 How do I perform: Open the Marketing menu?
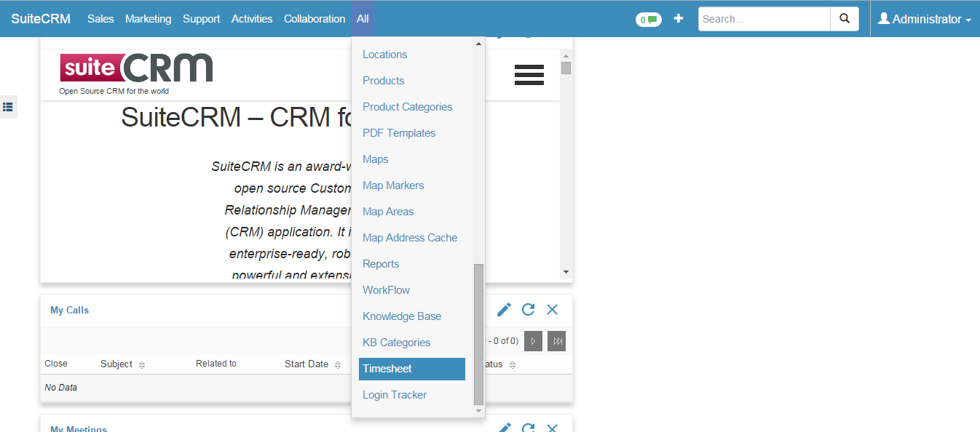click(148, 19)
